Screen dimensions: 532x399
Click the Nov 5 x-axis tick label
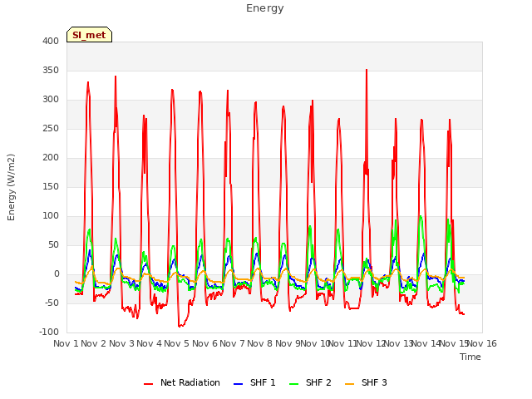[x=176, y=343]
